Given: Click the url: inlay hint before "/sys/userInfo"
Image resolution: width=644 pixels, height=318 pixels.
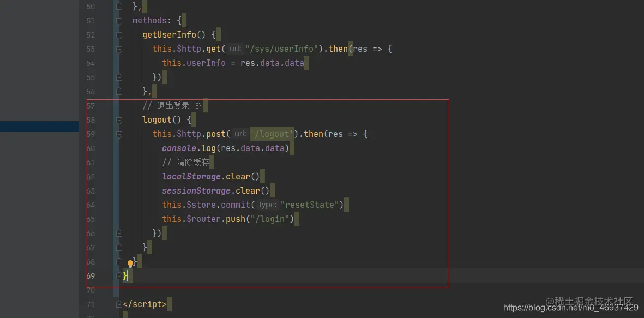Looking at the screenshot, I should [236, 49].
